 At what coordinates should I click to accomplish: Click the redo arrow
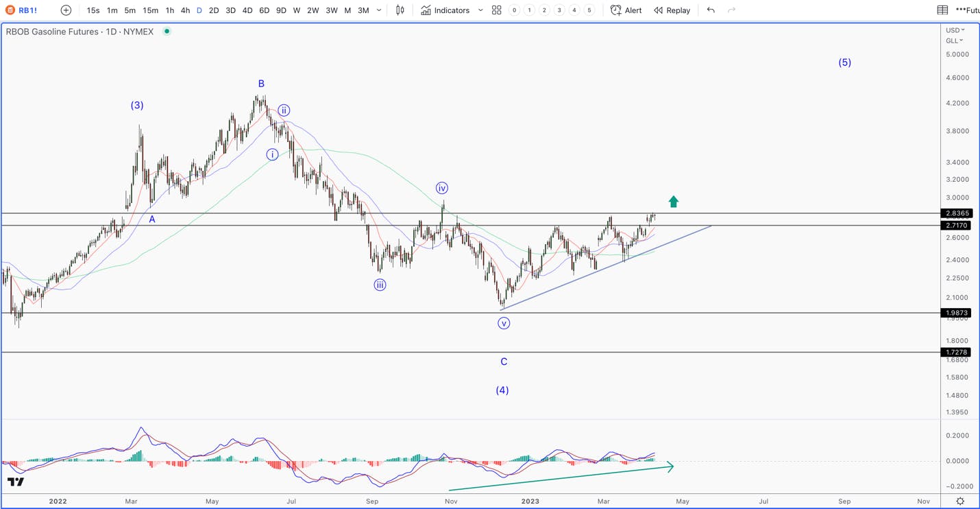pyautogui.click(x=731, y=10)
